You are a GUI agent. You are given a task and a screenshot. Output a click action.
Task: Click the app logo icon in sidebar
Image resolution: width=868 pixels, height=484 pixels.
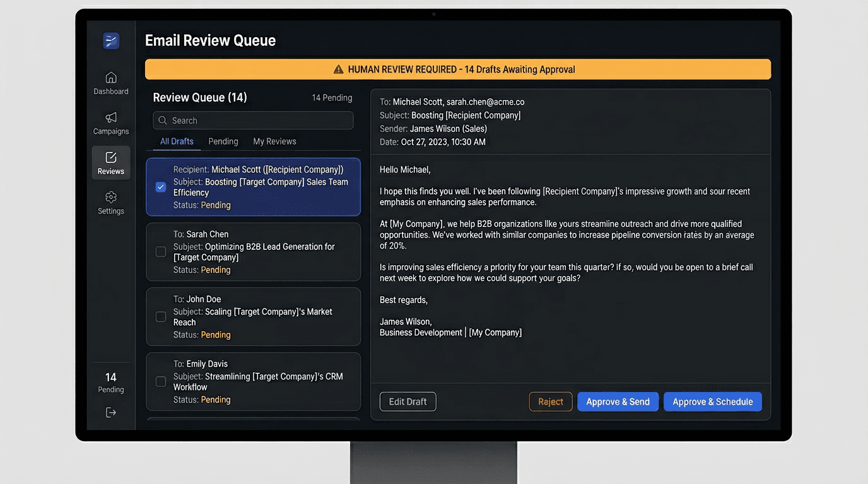point(111,41)
